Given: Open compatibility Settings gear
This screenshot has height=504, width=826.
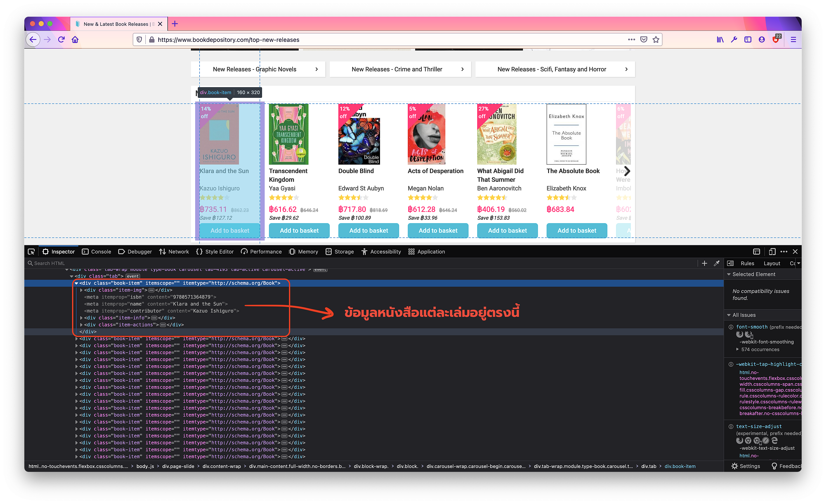Looking at the screenshot, I should (x=746, y=466).
